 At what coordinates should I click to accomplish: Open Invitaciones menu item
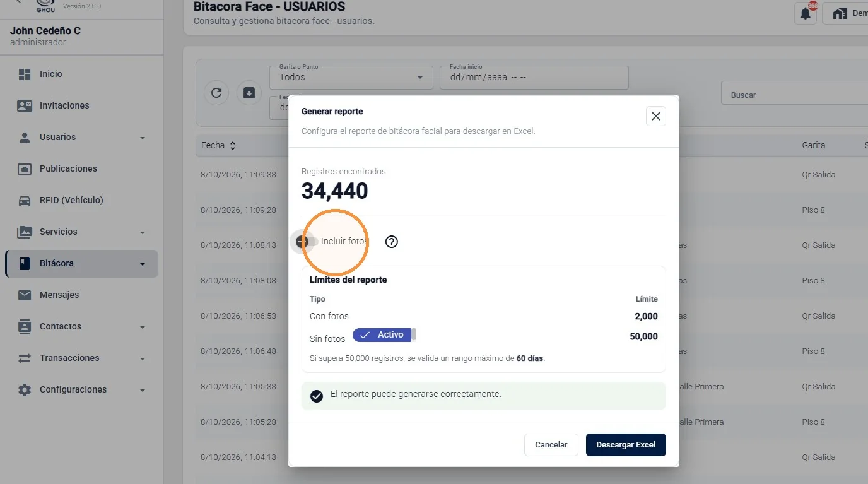pyautogui.click(x=81, y=105)
